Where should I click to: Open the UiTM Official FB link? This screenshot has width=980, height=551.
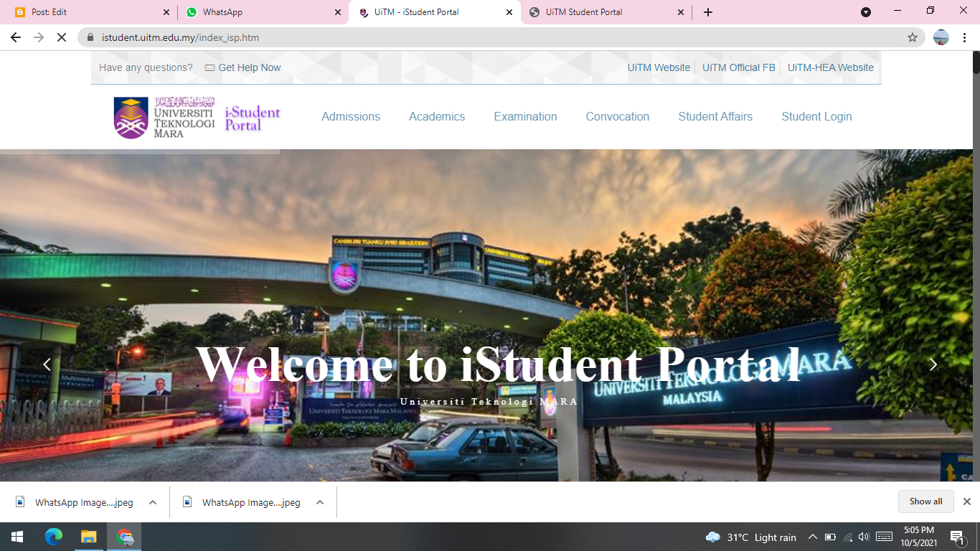[x=739, y=67]
